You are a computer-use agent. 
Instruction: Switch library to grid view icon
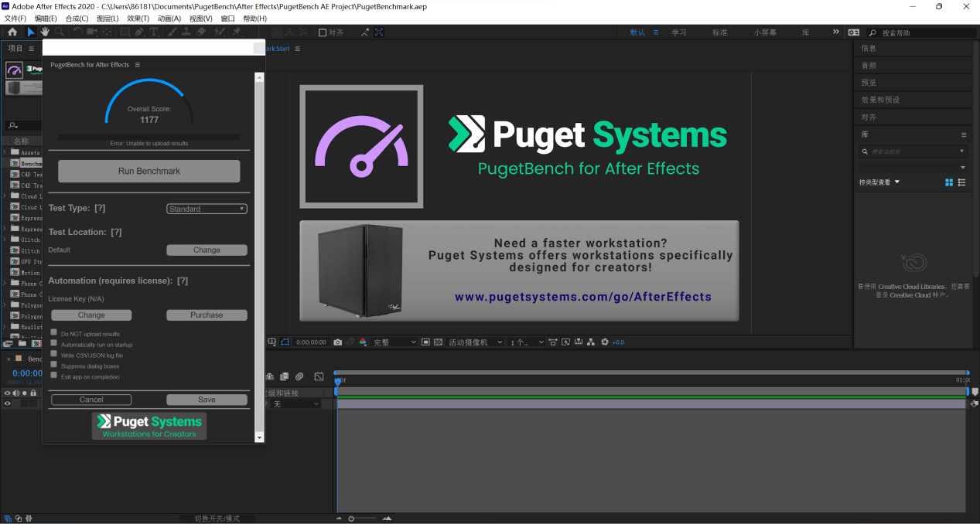pyautogui.click(x=949, y=182)
